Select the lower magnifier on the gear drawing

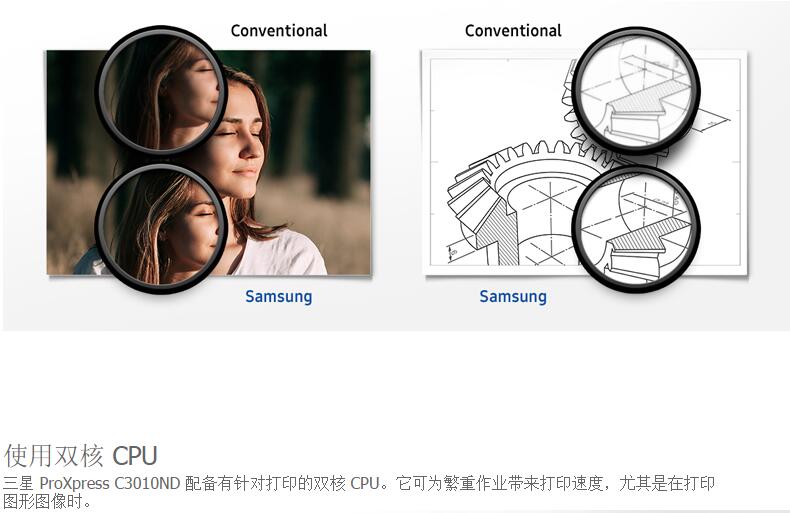636,229
